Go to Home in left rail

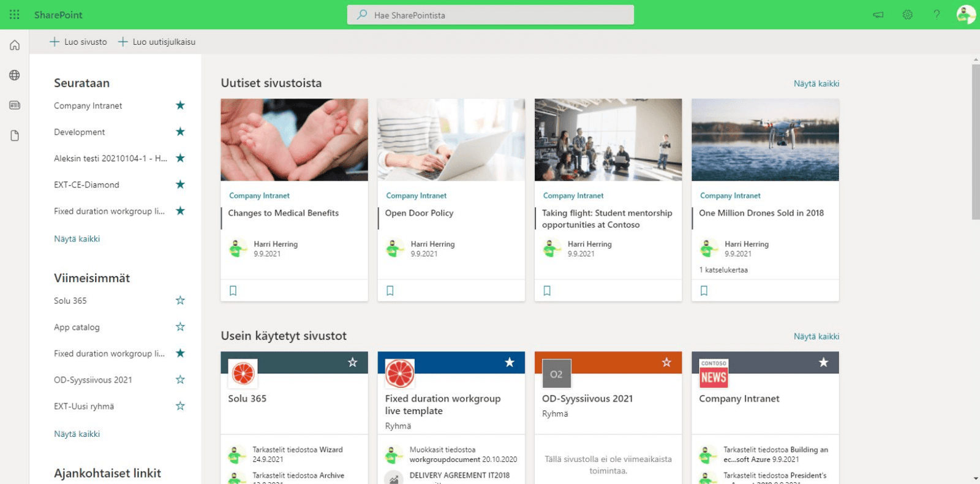tap(15, 45)
